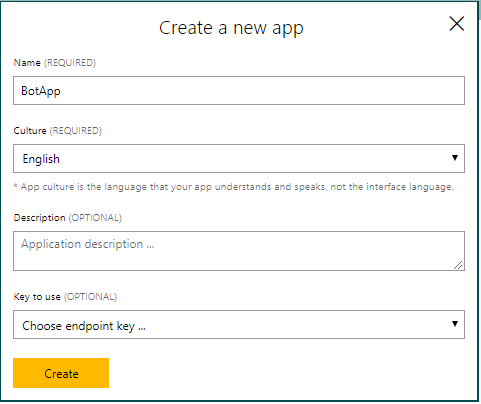
Task: Click the Key to use (OPTIONAL) label
Action: (65, 297)
